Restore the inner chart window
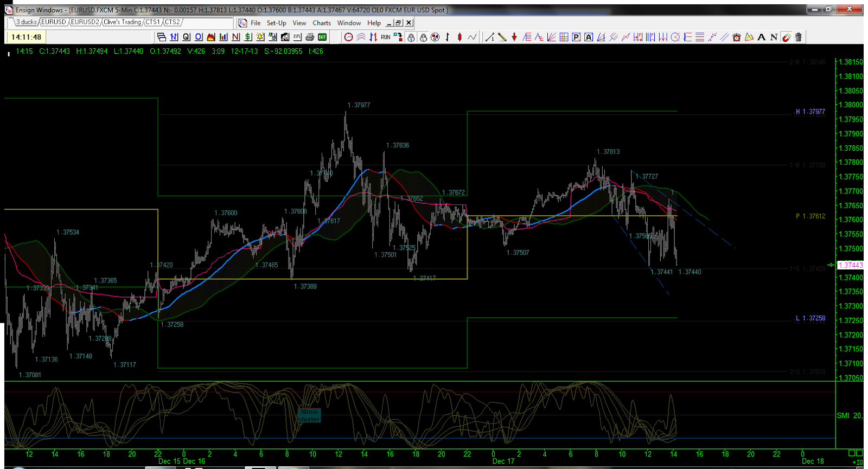This screenshot has height=469, width=868. tap(399, 23)
